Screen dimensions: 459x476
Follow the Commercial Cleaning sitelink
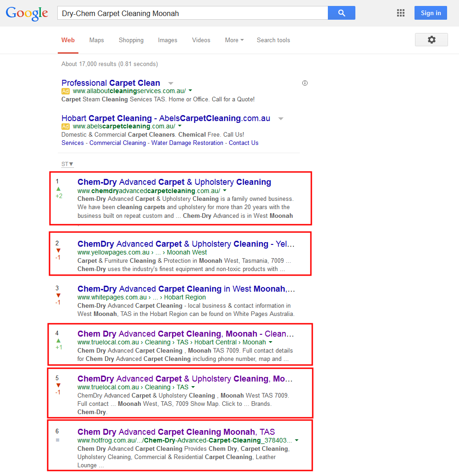[x=117, y=143]
